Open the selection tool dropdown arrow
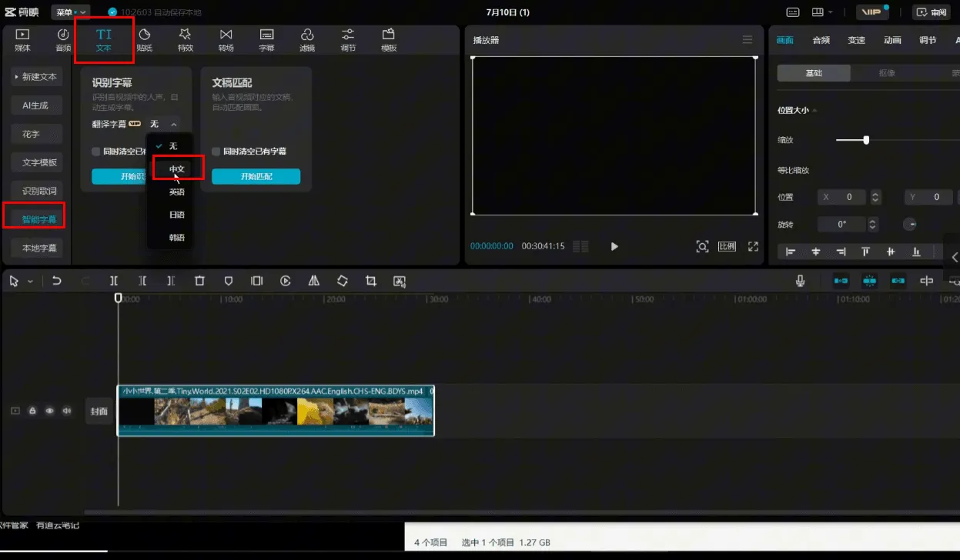Screen dimensions: 960x560 click(31, 282)
